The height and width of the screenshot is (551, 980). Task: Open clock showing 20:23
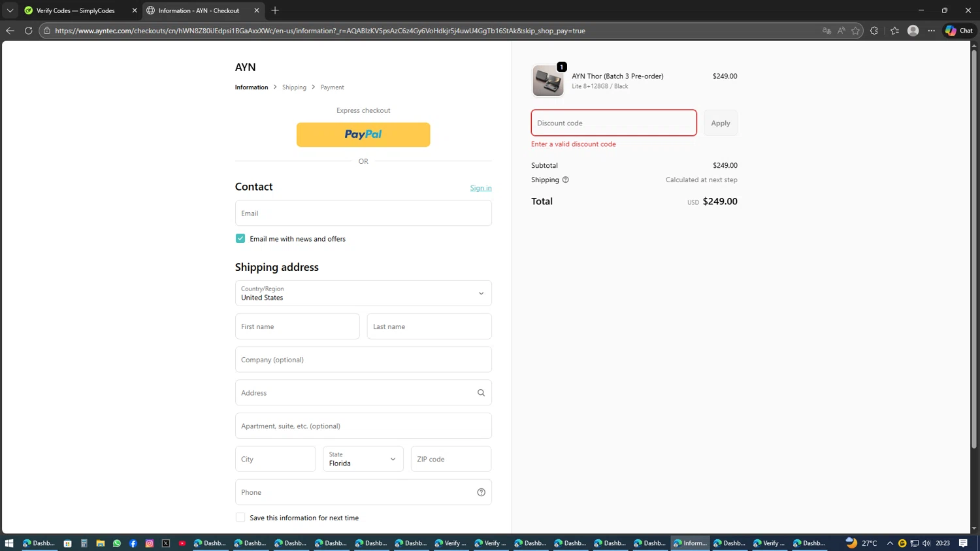click(x=943, y=543)
